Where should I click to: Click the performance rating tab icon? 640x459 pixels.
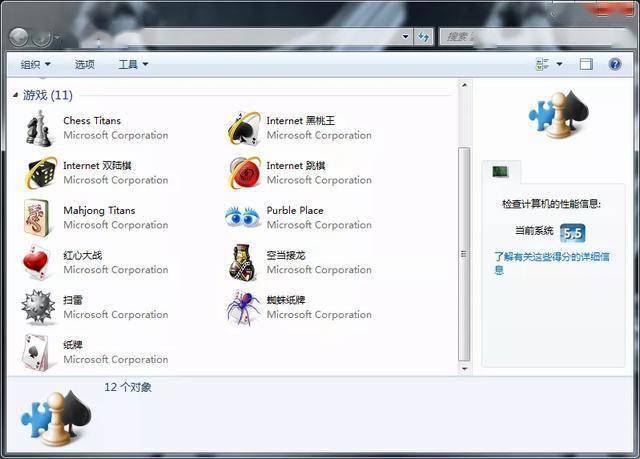[x=500, y=171]
